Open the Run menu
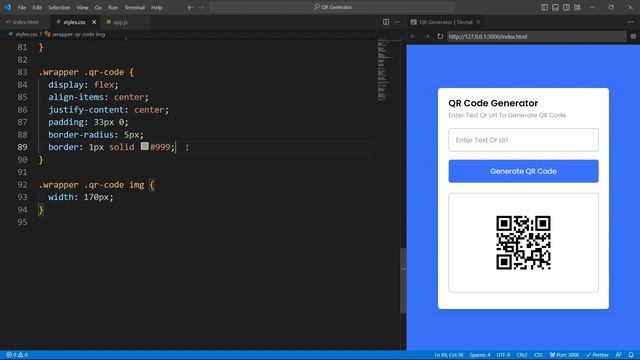 tap(113, 7)
